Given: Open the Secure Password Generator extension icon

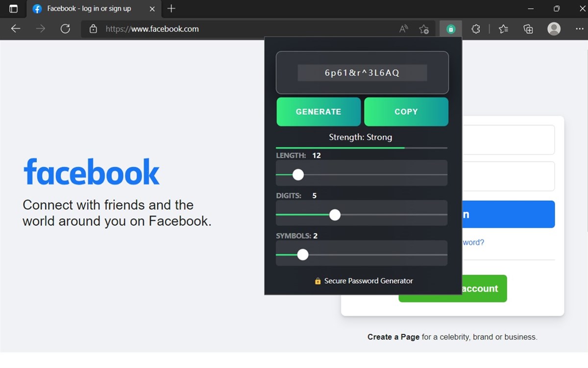Looking at the screenshot, I should (451, 29).
